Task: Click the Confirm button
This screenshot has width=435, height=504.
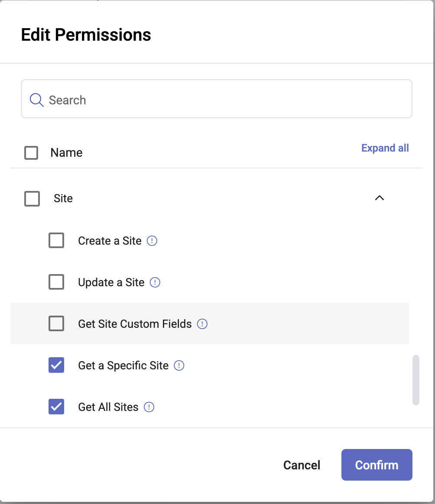Action: click(x=377, y=465)
